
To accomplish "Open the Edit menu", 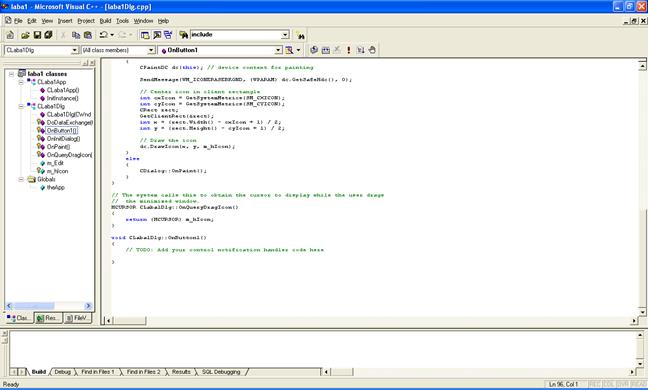I will click(x=32, y=21).
